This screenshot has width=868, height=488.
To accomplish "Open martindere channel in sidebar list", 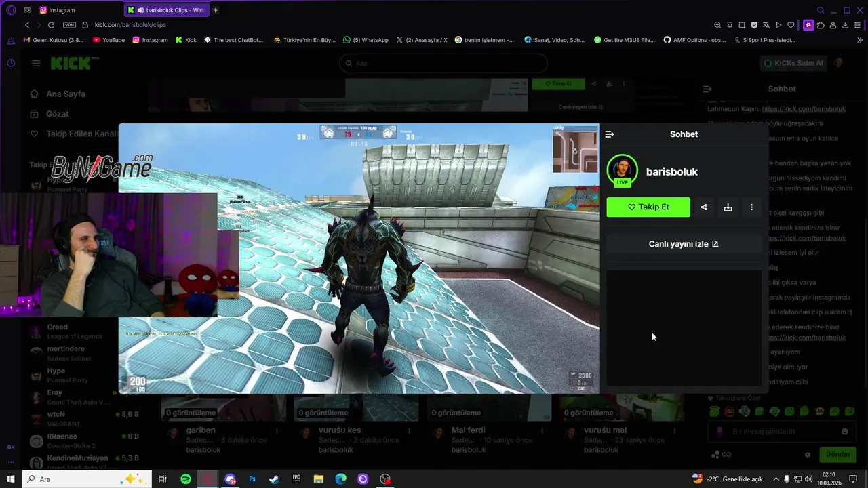I will pos(73,353).
